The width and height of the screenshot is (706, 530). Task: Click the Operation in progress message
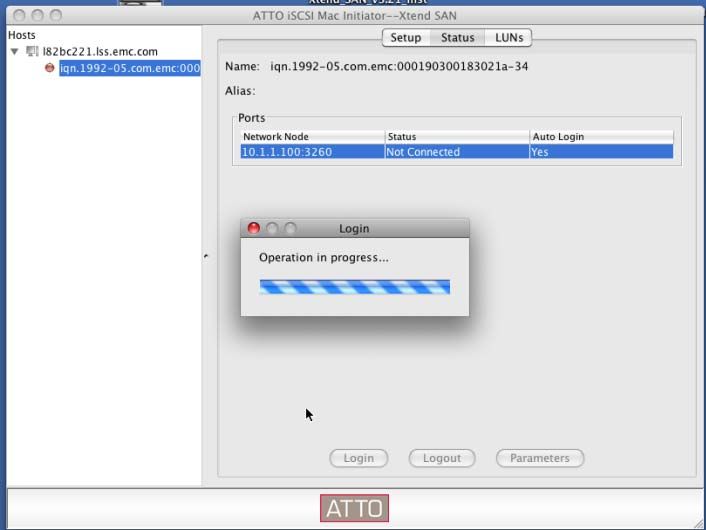(324, 258)
